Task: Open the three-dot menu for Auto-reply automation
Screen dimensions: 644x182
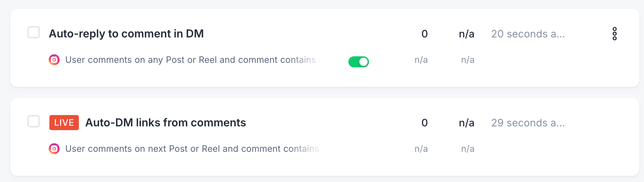Action: tap(615, 34)
